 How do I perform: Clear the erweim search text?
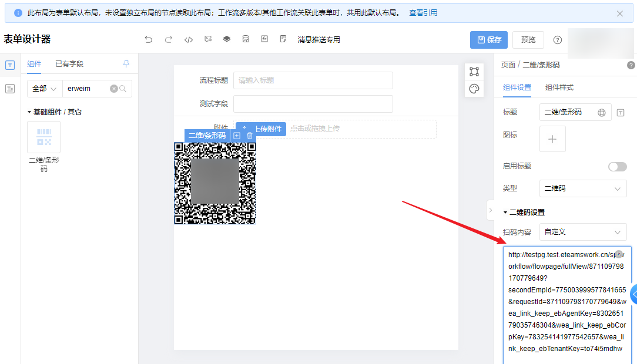click(x=114, y=89)
